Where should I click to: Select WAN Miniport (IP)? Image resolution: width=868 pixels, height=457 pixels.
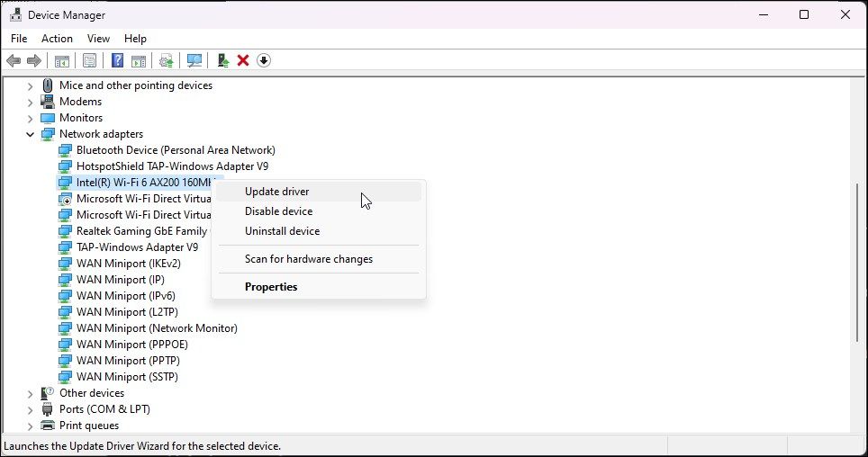click(120, 280)
